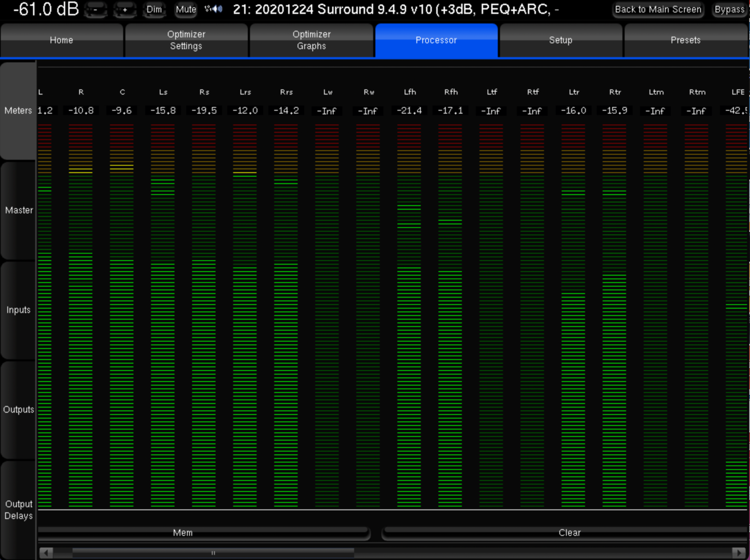Click the Rrs channel -14.2 value
This screenshot has width=750, height=560.
[x=286, y=110]
